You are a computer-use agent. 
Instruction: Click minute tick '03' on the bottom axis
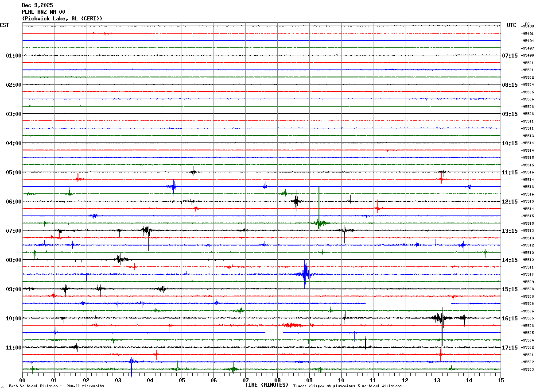(118, 380)
